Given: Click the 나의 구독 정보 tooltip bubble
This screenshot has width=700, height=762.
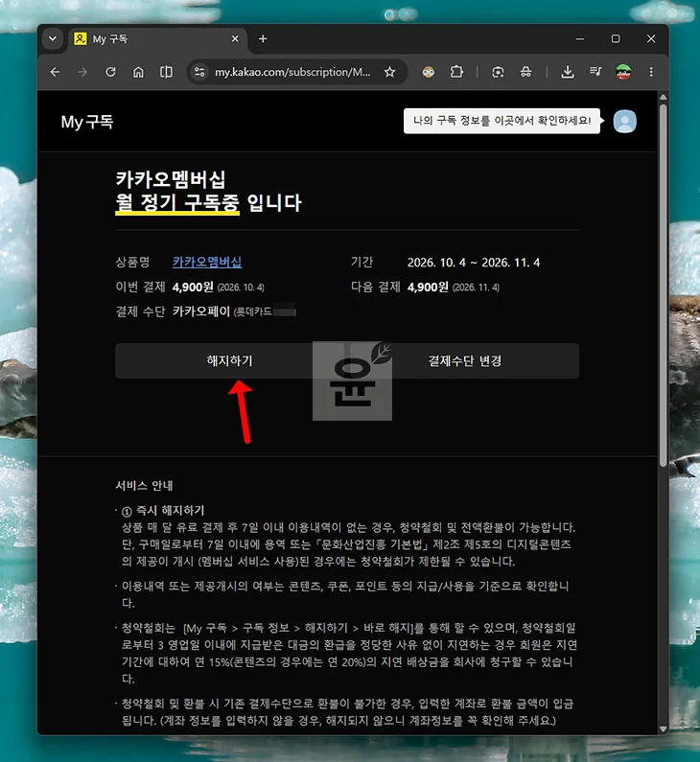Looking at the screenshot, I should tap(502, 121).
